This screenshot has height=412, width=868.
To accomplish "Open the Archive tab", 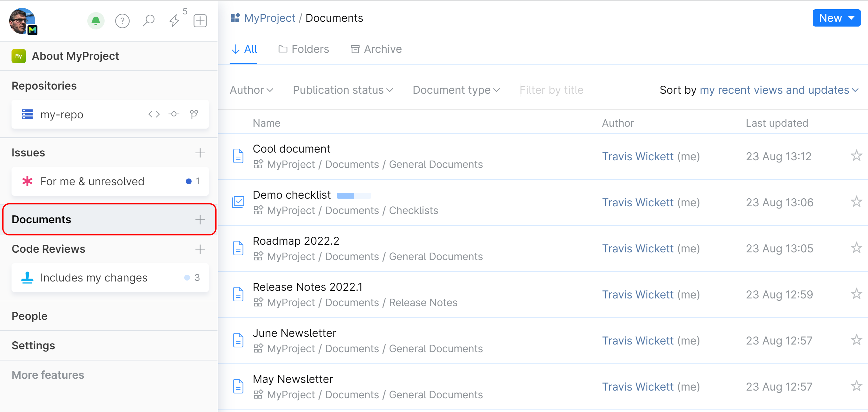I will coord(376,49).
